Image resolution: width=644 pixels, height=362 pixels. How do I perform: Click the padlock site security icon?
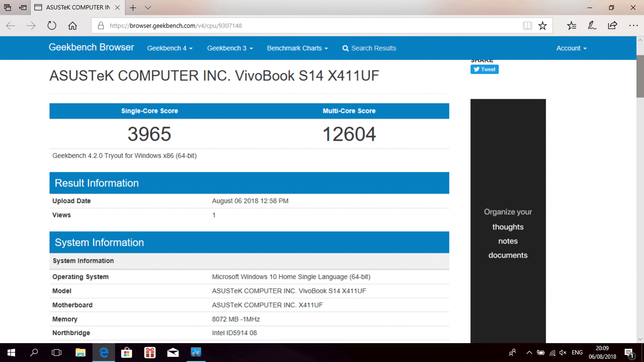[x=100, y=26]
